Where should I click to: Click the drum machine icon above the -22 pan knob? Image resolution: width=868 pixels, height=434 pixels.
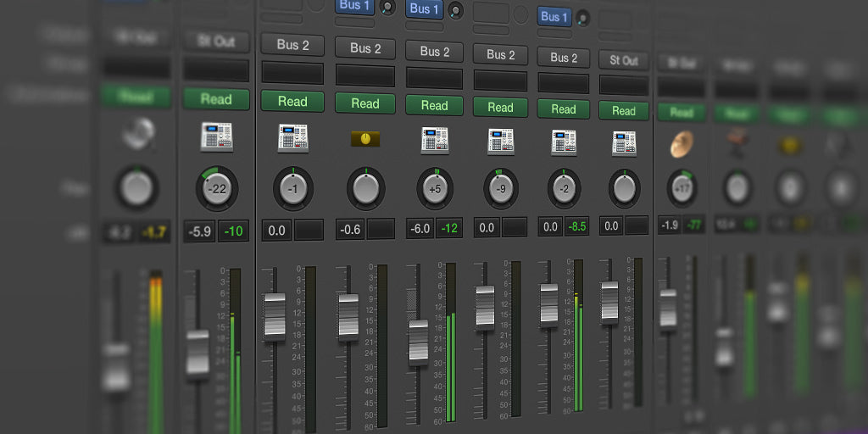pos(216,137)
